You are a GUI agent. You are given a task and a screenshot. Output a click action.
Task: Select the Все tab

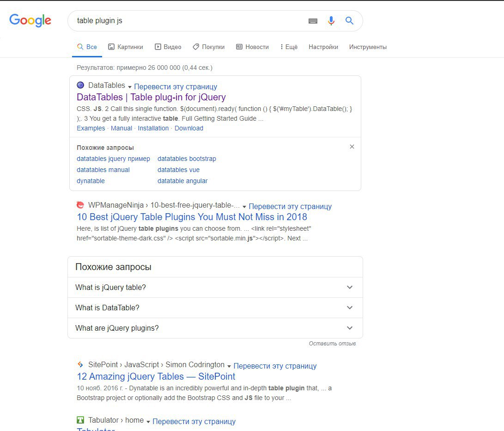87,47
